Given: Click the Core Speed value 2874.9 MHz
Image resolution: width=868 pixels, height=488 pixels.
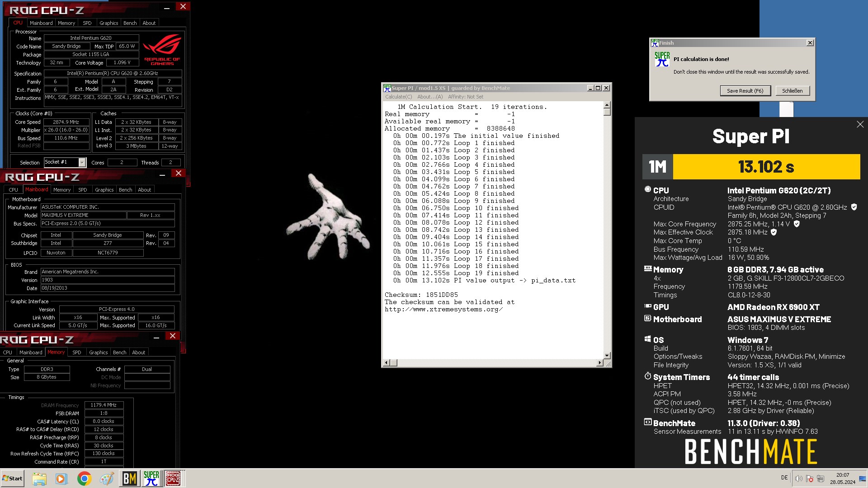Looking at the screenshot, I should (66, 122).
